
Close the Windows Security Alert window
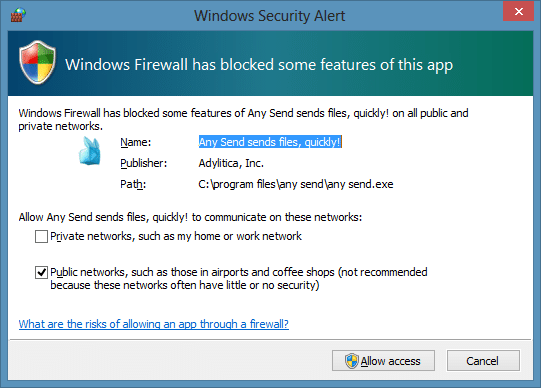pos(518,12)
